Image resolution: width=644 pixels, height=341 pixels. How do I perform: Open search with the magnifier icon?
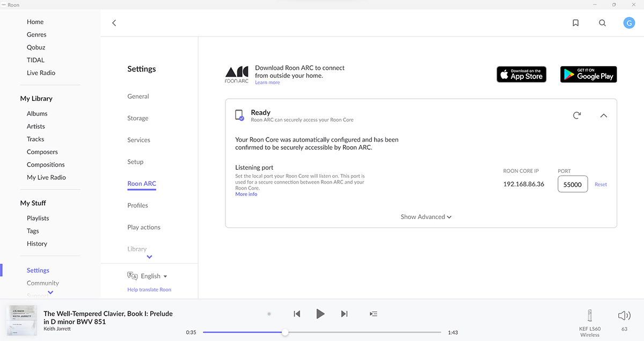click(602, 23)
